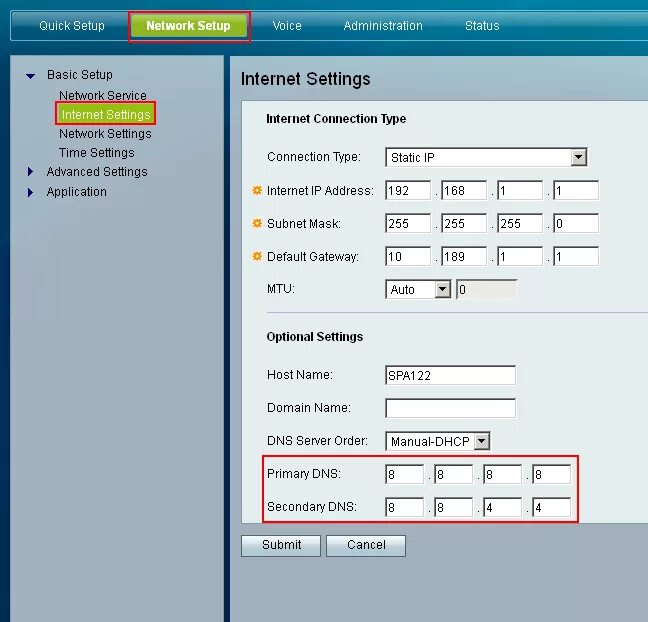This screenshot has height=622, width=648.
Task: Click the Internet Connection Type heading
Action: (x=336, y=119)
